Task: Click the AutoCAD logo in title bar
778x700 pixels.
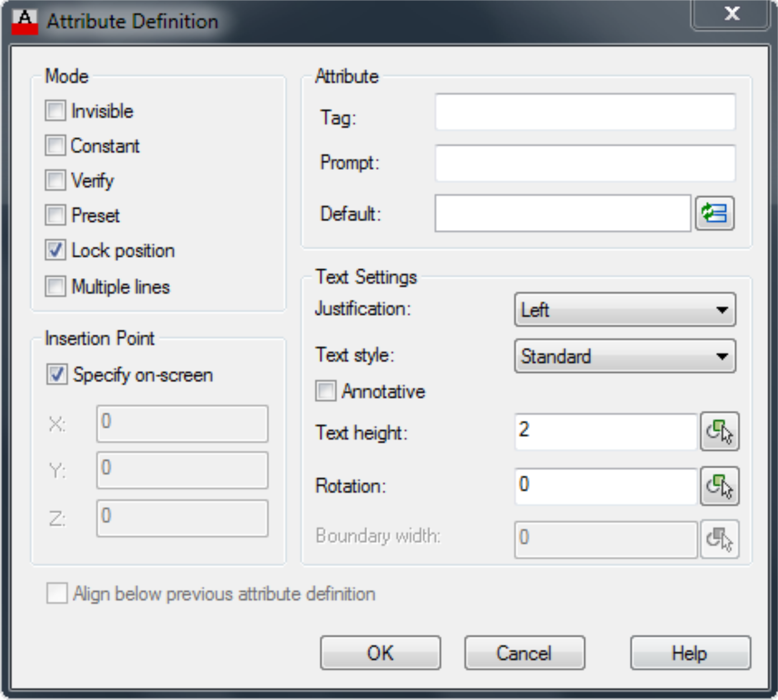Action: (25, 22)
